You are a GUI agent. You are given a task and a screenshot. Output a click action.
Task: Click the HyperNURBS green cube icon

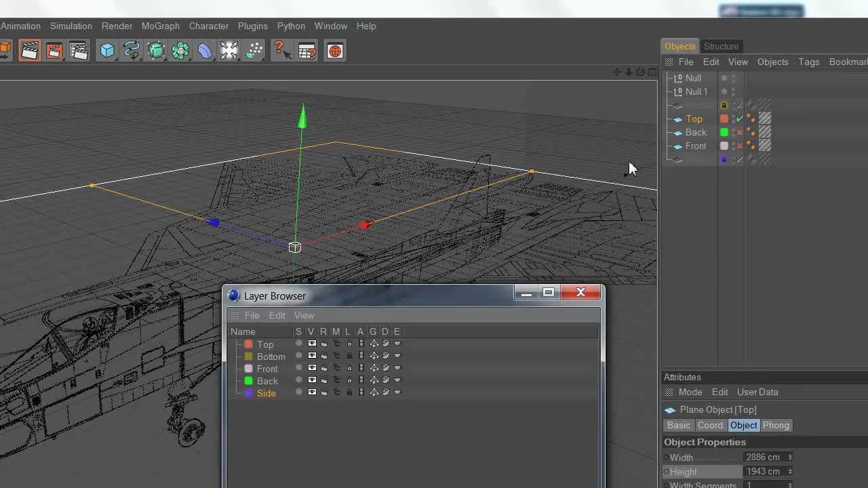[156, 51]
